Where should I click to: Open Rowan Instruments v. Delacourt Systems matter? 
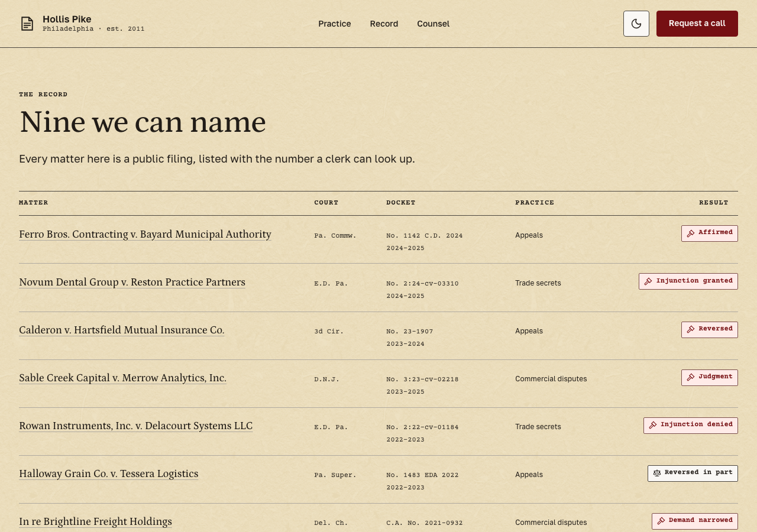(135, 426)
